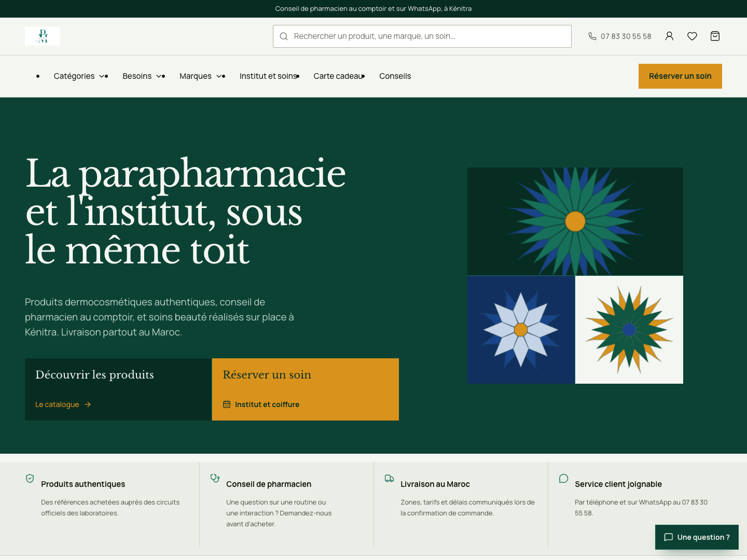Open the wishlist heart icon
This screenshot has width=747, height=560.
pos(692,36)
